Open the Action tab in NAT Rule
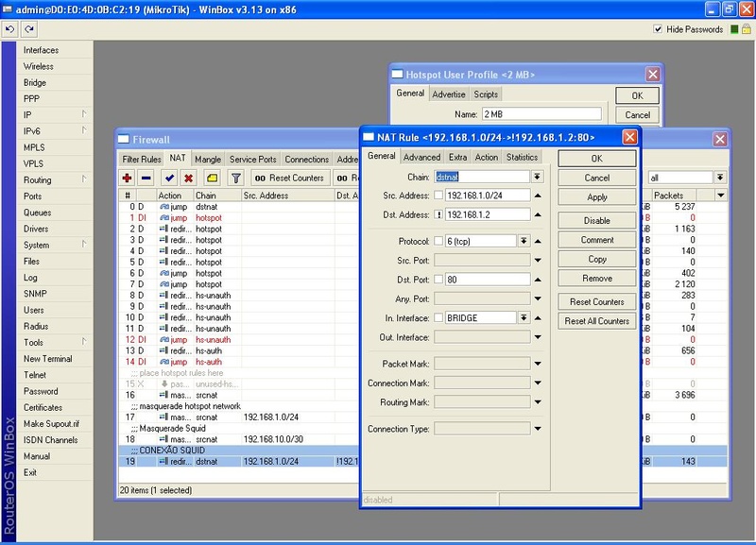The image size is (756, 545). tap(486, 157)
